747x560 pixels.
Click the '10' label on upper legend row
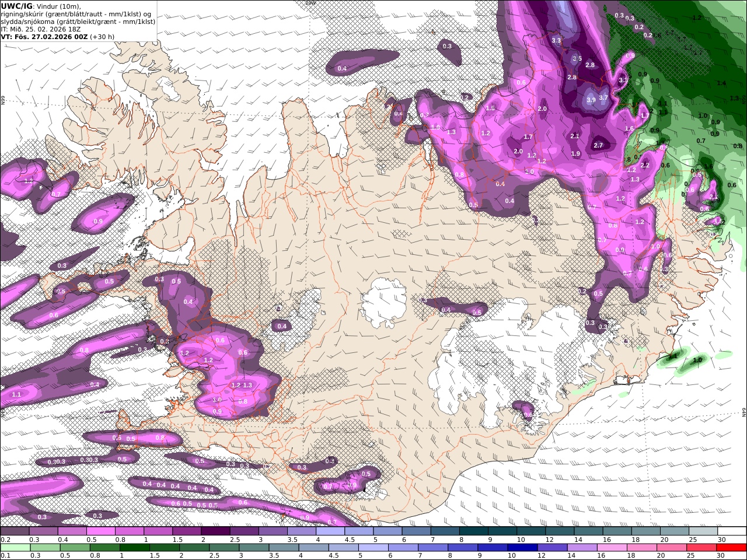click(521, 540)
